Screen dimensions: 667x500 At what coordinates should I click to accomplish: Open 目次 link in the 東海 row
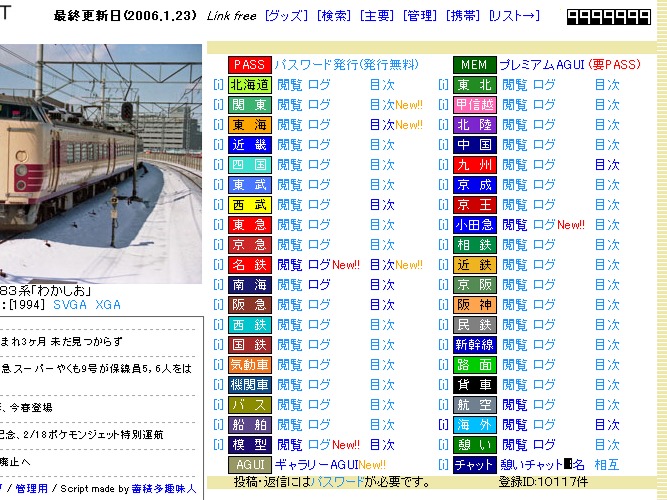(382, 125)
